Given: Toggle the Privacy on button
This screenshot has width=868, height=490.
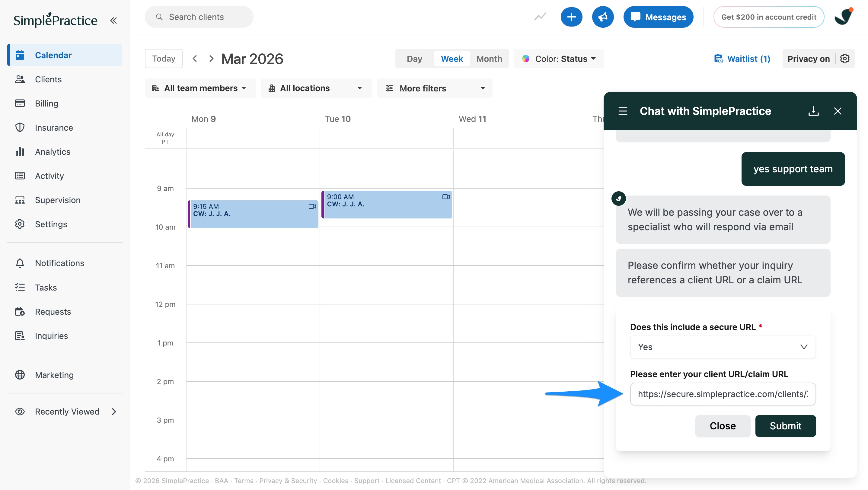Looking at the screenshot, I should pos(808,59).
